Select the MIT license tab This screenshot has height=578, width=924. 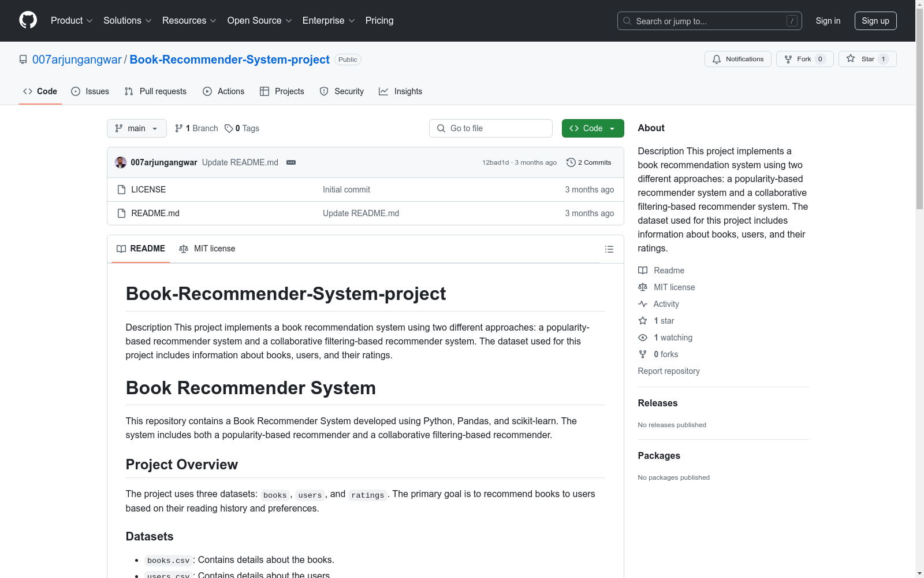207,249
